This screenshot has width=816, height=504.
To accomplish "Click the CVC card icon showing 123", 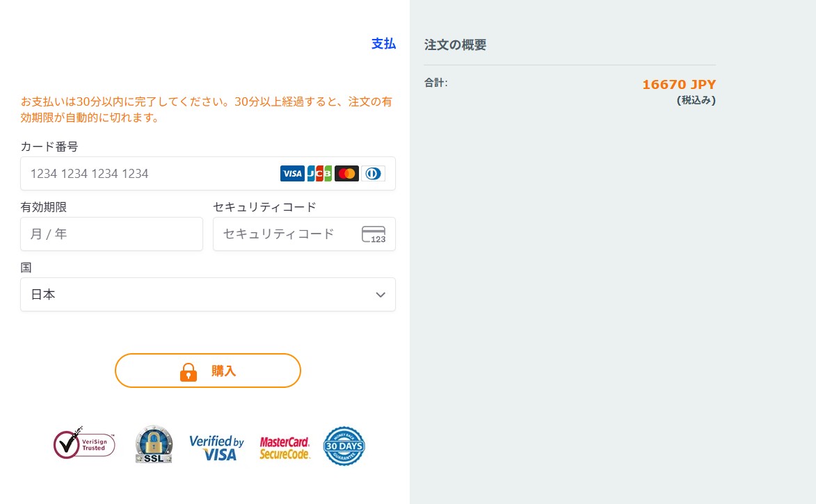I will click(374, 234).
